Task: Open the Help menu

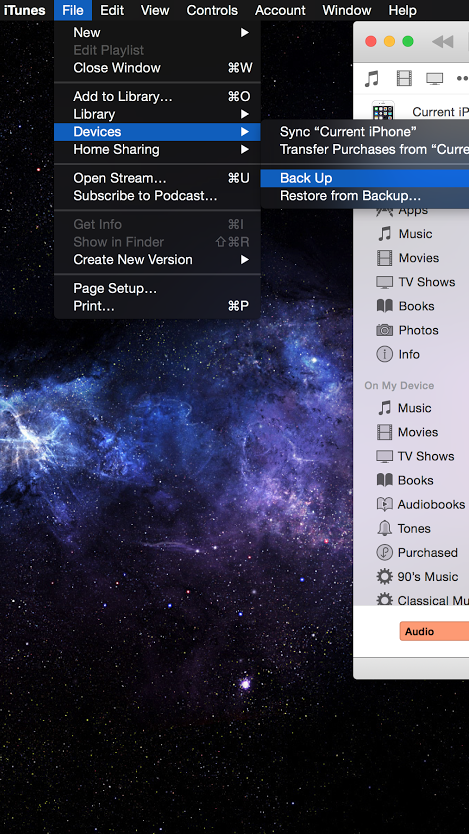Action: tap(403, 10)
